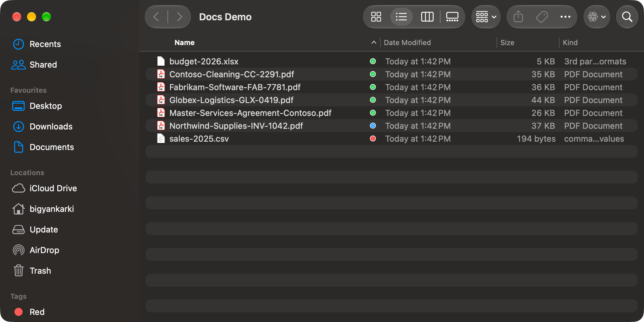The image size is (644, 322).
Task: Click the 194 bytes size value
Action: tap(536, 139)
